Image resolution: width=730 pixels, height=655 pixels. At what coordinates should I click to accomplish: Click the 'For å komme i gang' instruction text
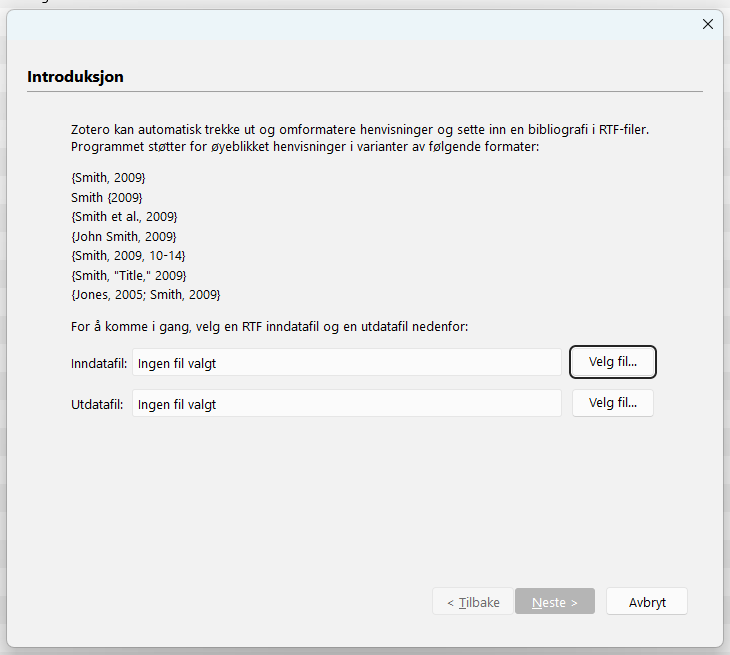(270, 327)
